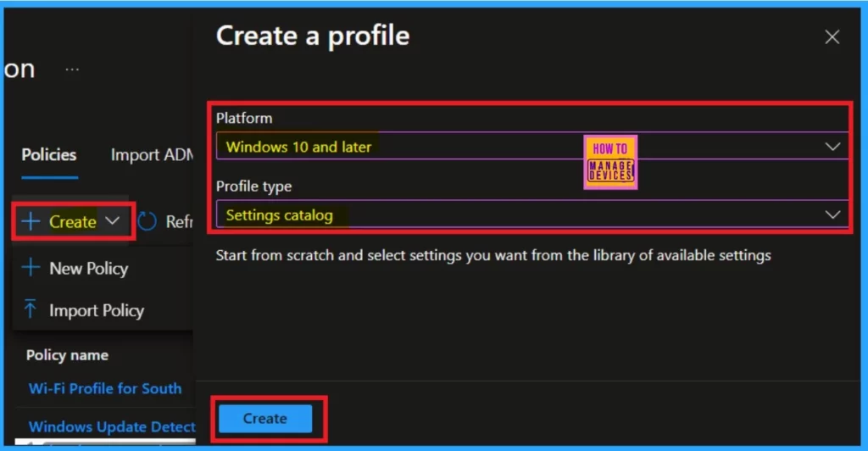Open the Windows Update Detect policy link

tap(111, 426)
